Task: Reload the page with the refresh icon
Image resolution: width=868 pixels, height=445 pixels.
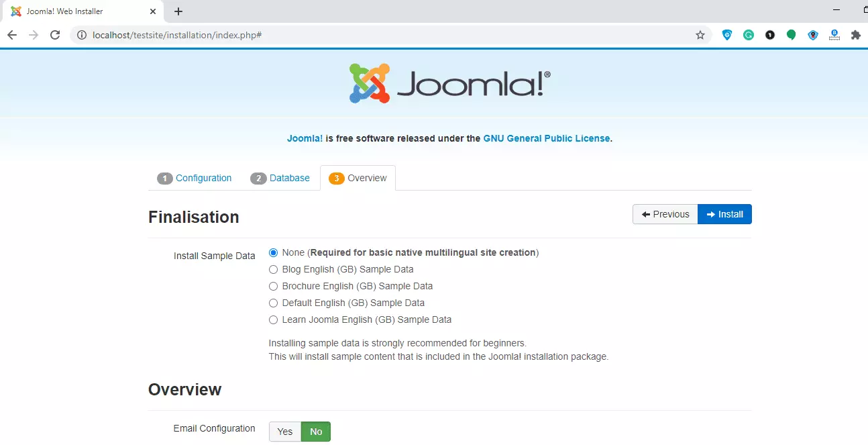Action: pos(55,35)
